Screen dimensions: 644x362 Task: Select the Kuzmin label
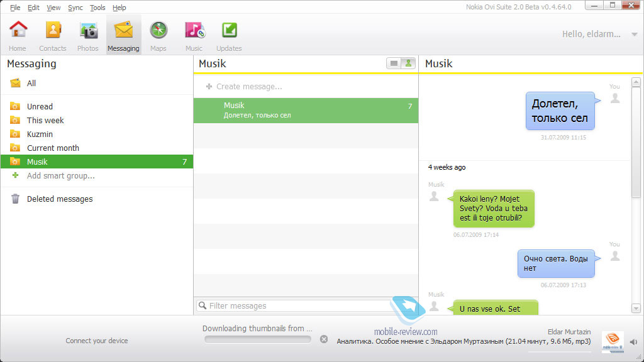[x=40, y=134]
